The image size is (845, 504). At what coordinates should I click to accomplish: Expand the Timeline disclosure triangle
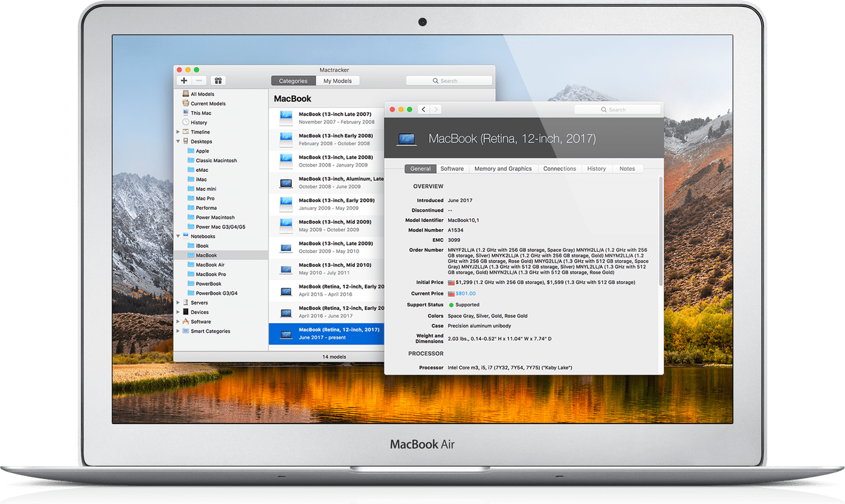[178, 132]
